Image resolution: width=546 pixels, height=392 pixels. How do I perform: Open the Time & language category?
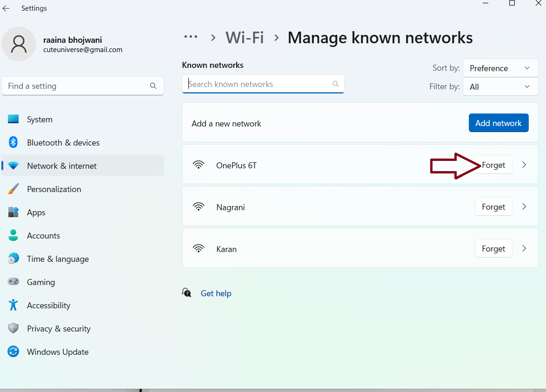click(58, 259)
